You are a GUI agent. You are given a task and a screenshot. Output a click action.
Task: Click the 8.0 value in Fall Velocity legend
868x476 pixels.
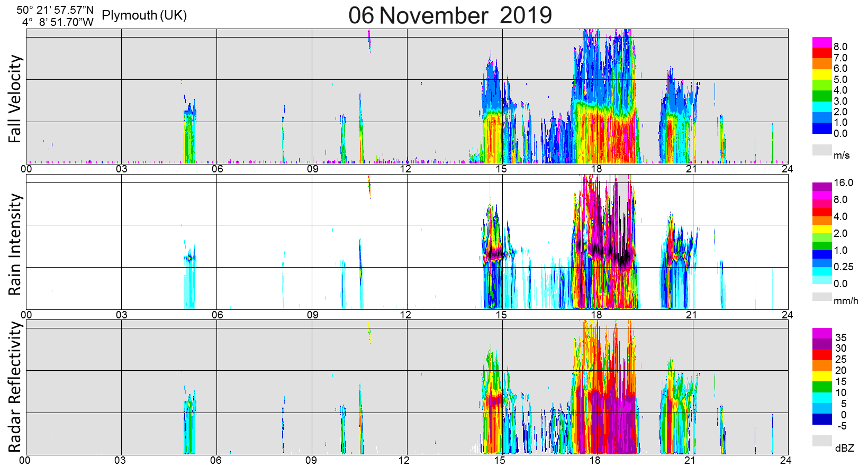[x=840, y=47]
